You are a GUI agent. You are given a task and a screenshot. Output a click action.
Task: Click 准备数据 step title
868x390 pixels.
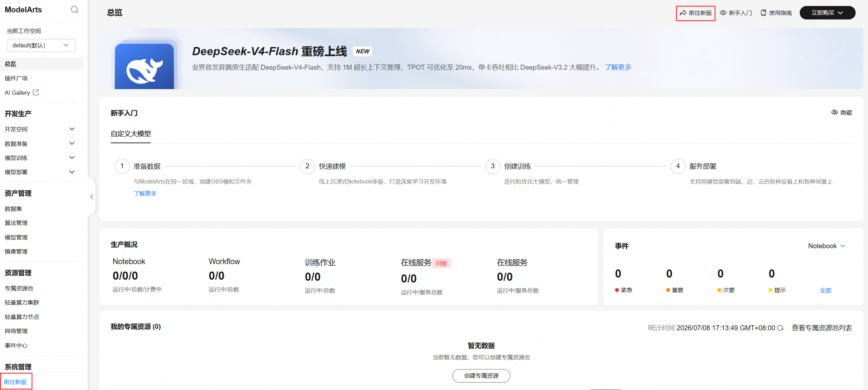pos(147,166)
